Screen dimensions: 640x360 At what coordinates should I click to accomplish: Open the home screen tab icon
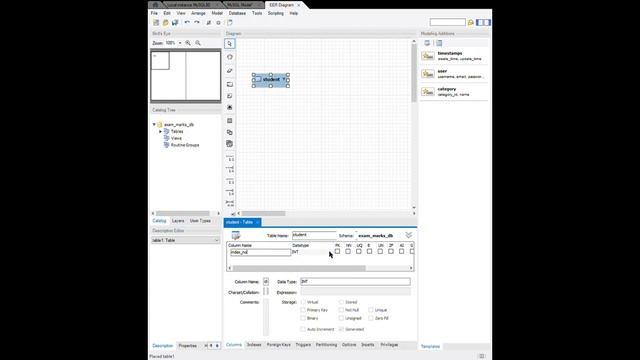155,5
